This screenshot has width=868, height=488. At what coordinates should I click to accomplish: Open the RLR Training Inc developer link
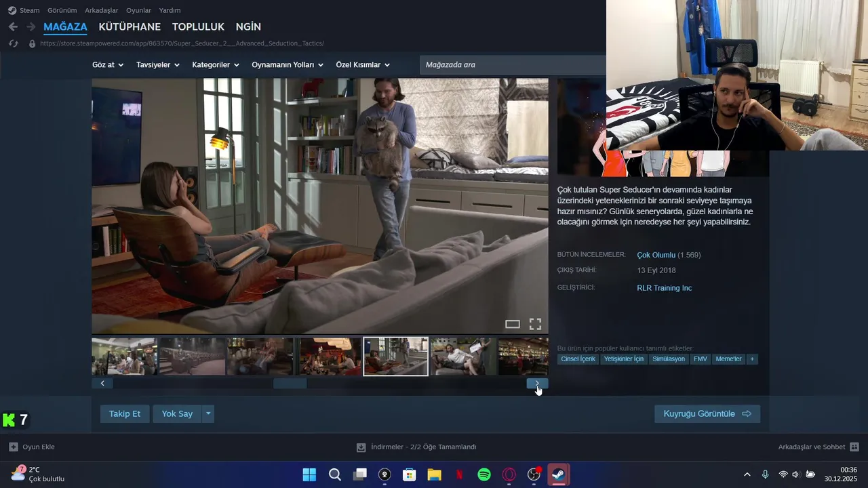pos(664,288)
